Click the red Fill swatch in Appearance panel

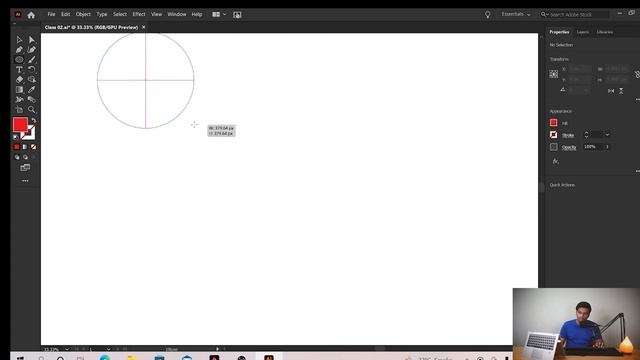pyautogui.click(x=553, y=122)
